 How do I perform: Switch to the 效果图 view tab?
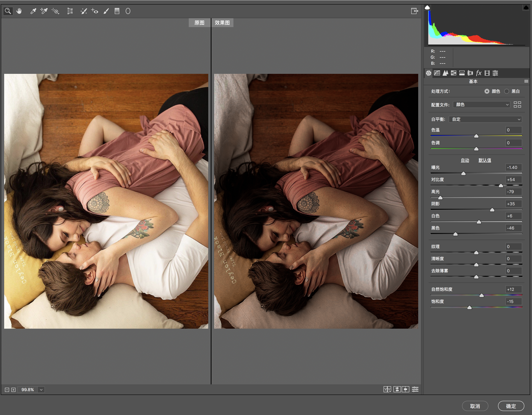222,23
